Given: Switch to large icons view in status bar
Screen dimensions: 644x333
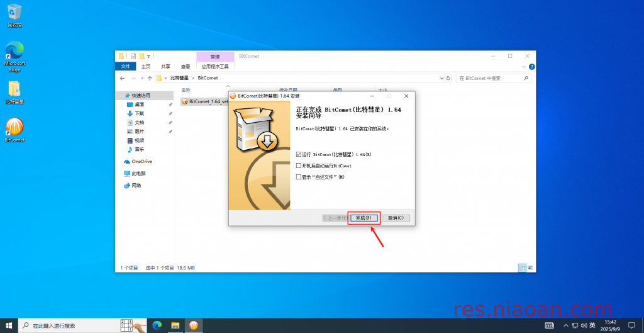Looking at the screenshot, I should (530, 268).
